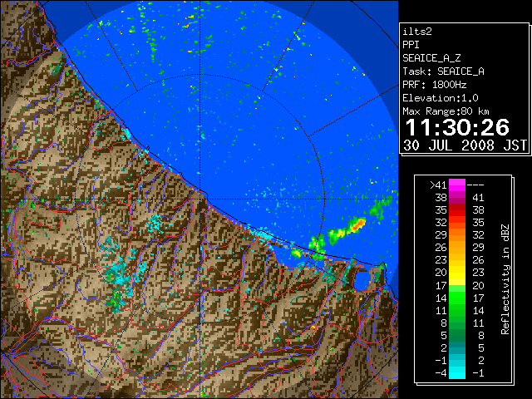Select the "Elevation:1.0" entry
Screen dimensions: 532x399
coord(440,98)
